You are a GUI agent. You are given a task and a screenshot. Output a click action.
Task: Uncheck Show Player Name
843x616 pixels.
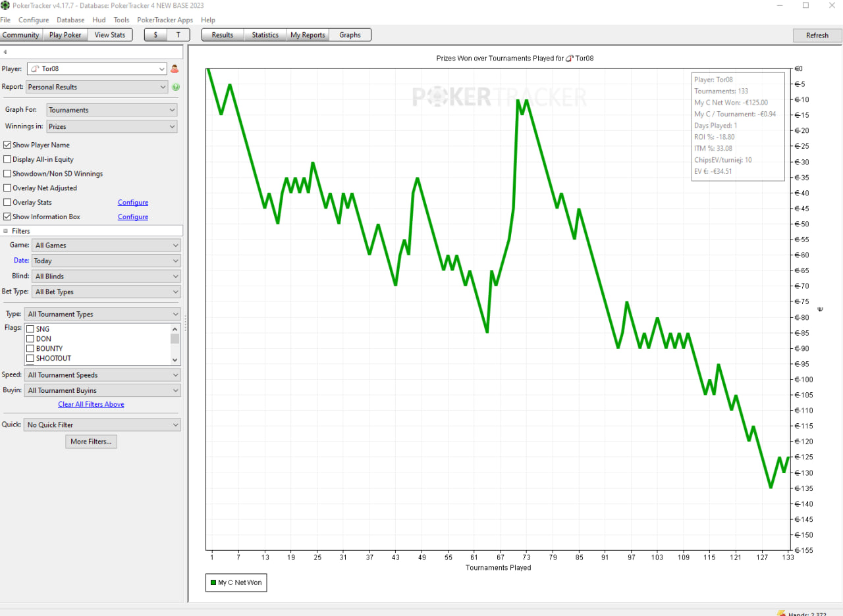pos(7,145)
